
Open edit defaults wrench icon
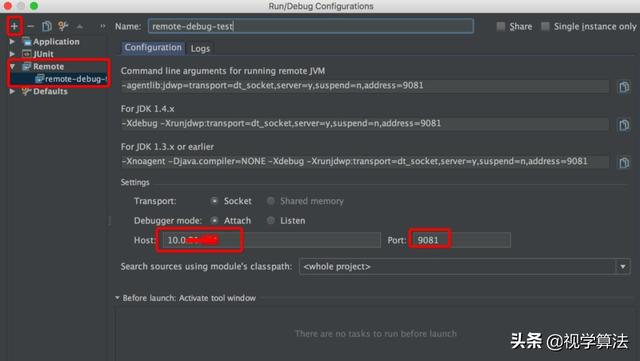[x=63, y=27]
